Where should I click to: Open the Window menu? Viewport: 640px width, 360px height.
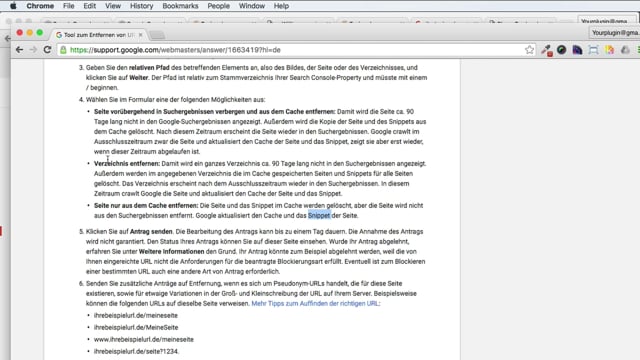[251, 6]
